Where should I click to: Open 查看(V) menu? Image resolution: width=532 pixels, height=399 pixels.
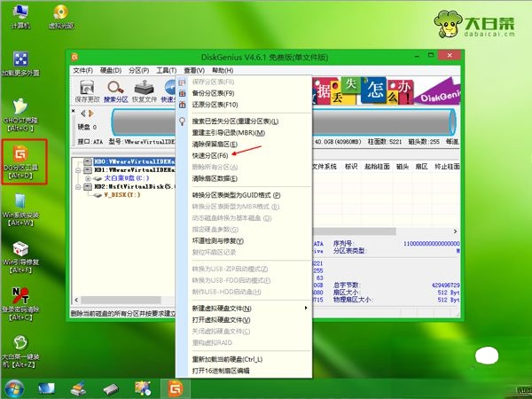pyautogui.click(x=194, y=70)
